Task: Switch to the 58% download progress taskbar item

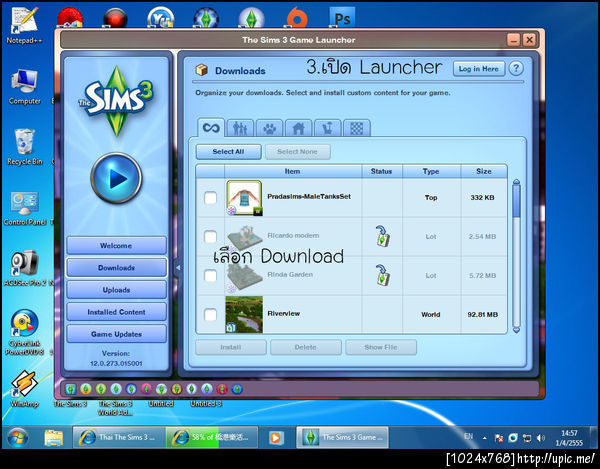Action: pyautogui.click(x=212, y=437)
